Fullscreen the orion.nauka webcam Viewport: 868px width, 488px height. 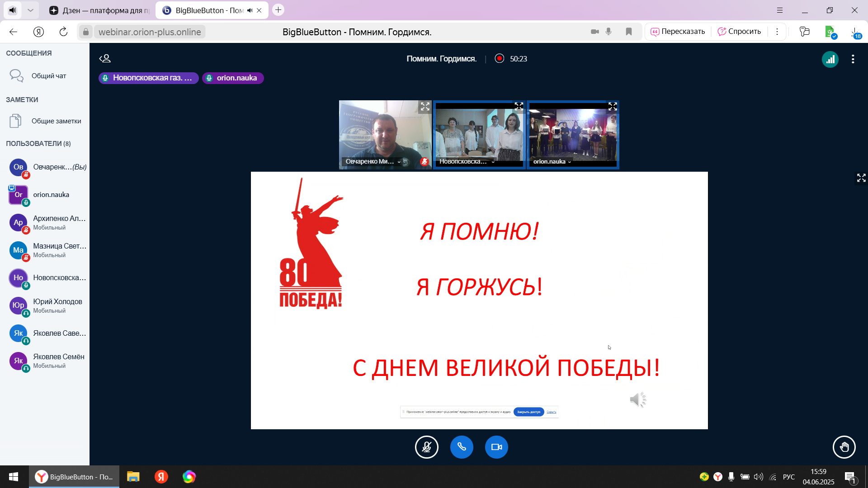coord(613,107)
